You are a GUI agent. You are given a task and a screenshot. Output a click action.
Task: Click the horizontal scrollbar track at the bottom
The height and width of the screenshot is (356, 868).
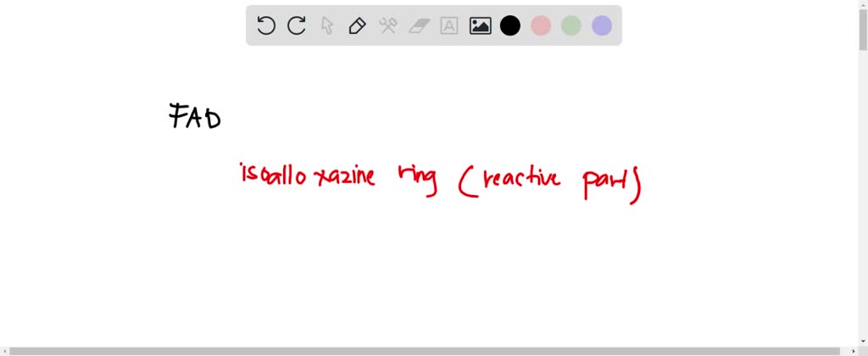pyautogui.click(x=424, y=351)
